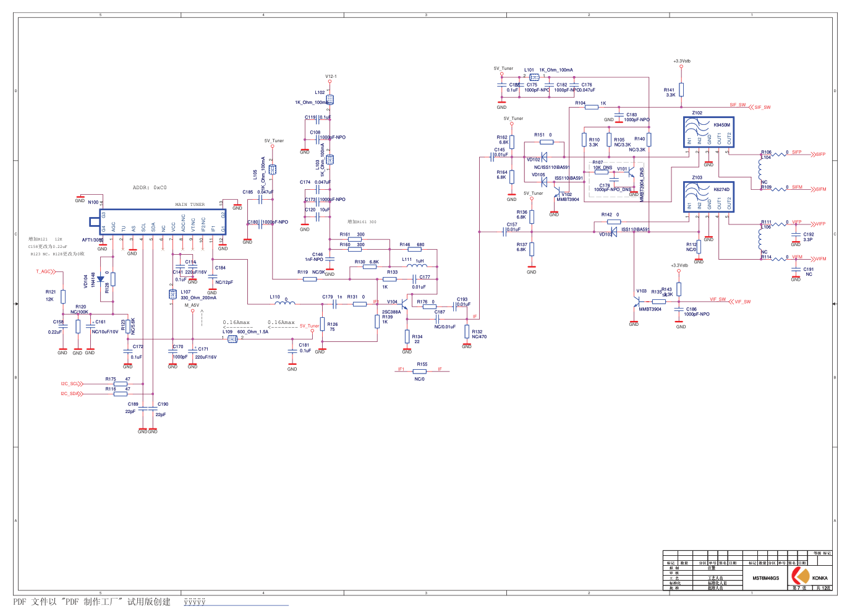Click the V103 transistor label

coord(642,291)
